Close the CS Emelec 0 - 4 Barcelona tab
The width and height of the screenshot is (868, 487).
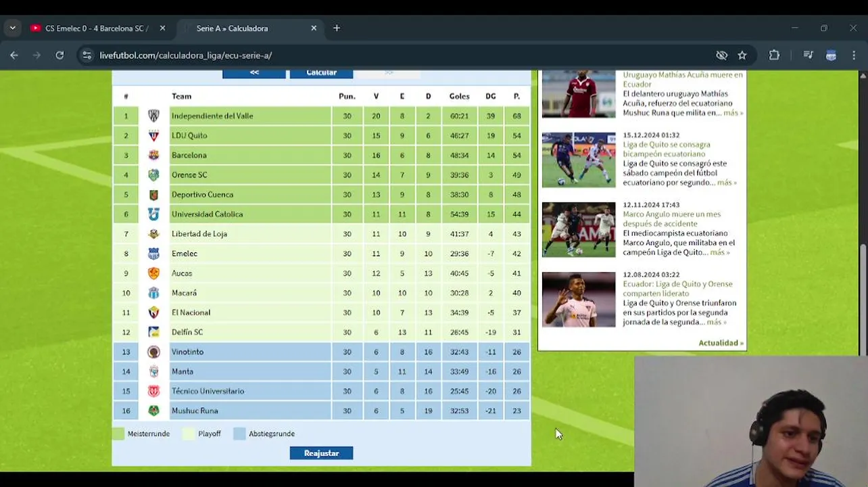tap(162, 28)
